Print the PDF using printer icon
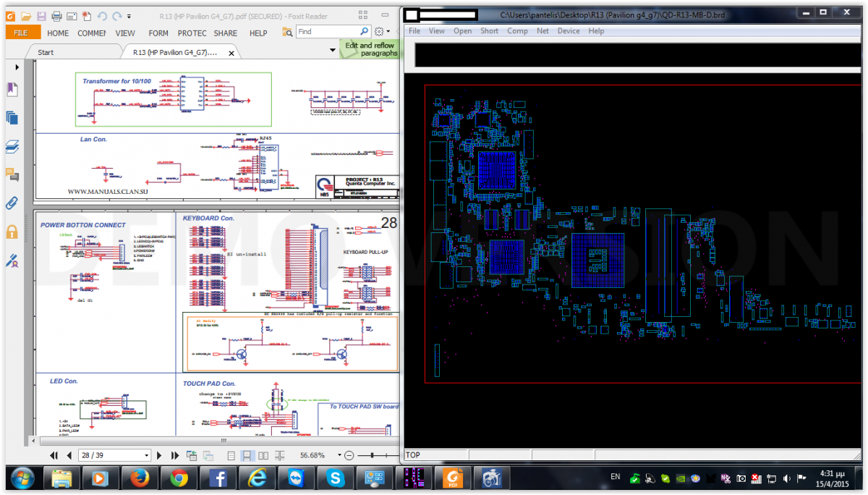 (x=56, y=16)
